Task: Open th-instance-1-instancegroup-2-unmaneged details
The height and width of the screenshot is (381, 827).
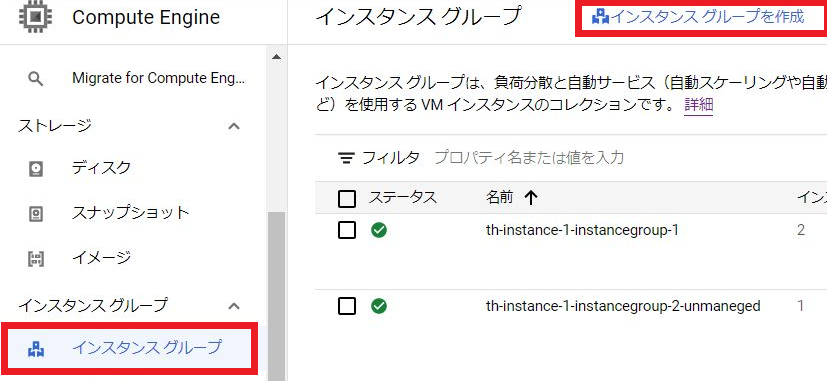Action: 623,306
